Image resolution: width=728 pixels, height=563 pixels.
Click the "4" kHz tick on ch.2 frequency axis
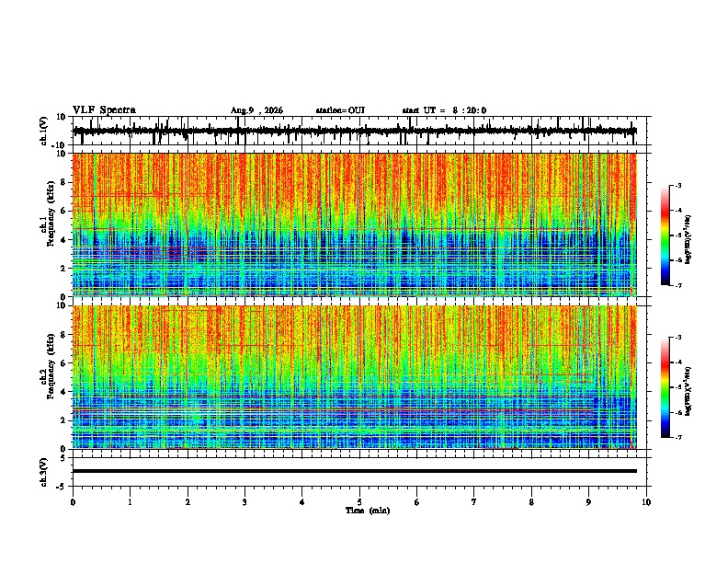[63, 392]
